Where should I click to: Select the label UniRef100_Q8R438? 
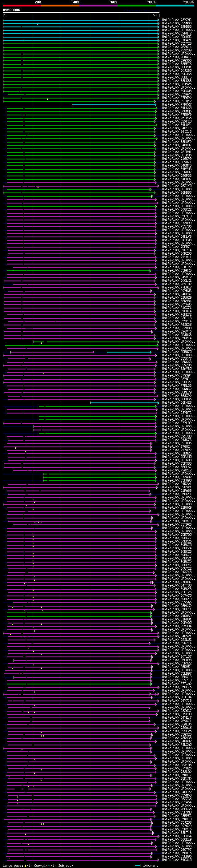coord(177,738)
